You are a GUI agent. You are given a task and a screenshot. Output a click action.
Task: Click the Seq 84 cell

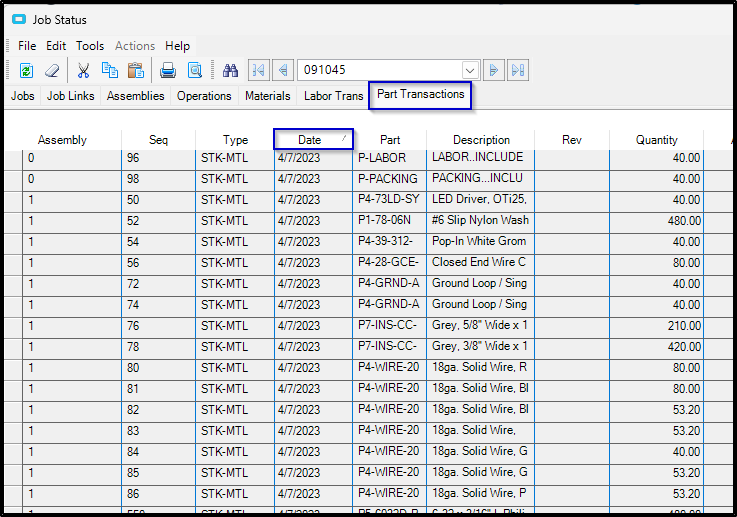tap(158, 452)
